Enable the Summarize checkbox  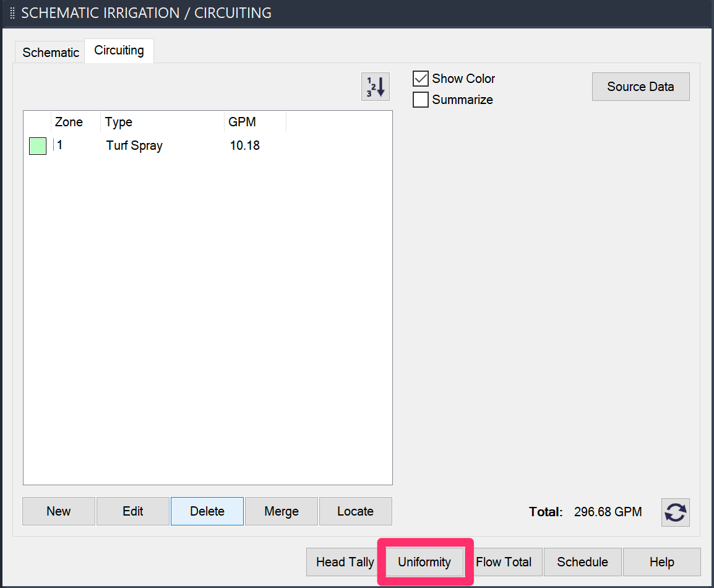click(420, 99)
